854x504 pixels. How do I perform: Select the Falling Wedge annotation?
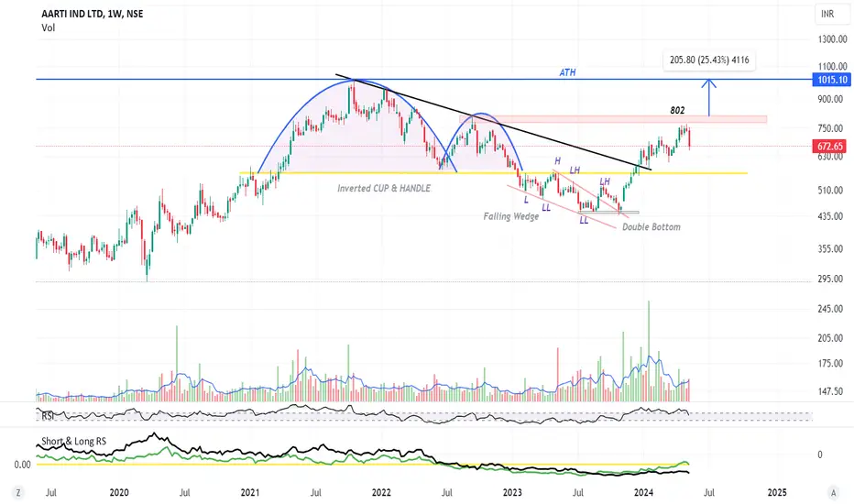click(x=511, y=216)
